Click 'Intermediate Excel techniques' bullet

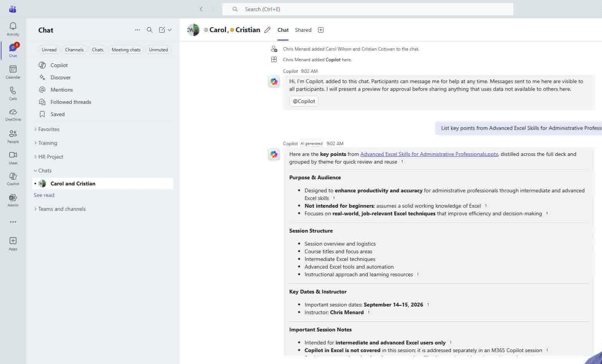pos(340,259)
